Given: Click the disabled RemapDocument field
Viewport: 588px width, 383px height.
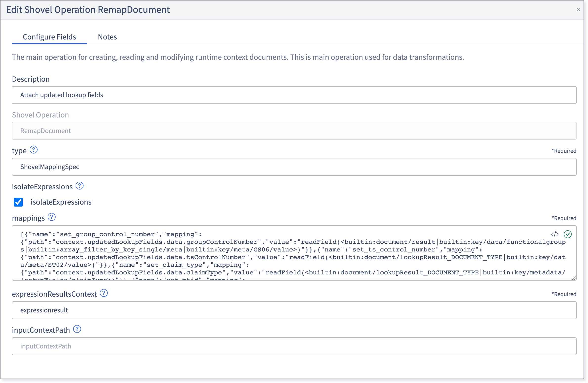Looking at the screenshot, I should coord(294,131).
